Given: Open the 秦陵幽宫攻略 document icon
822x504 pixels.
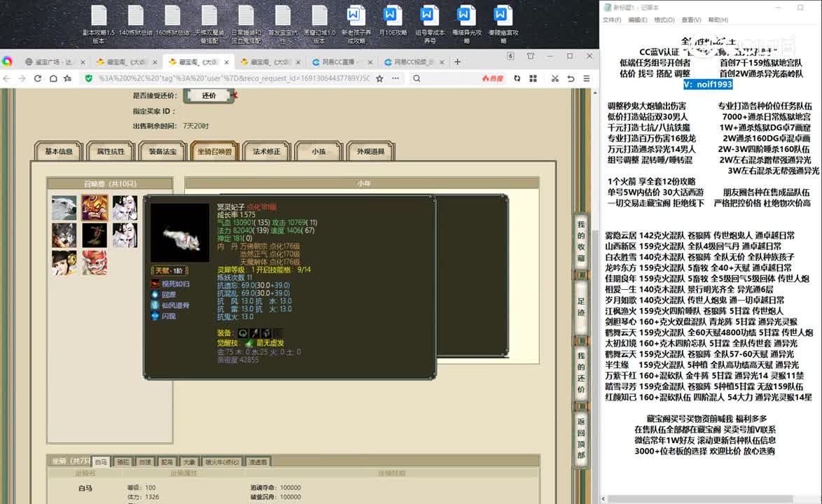Looking at the screenshot, I should pyautogui.click(x=503, y=24).
